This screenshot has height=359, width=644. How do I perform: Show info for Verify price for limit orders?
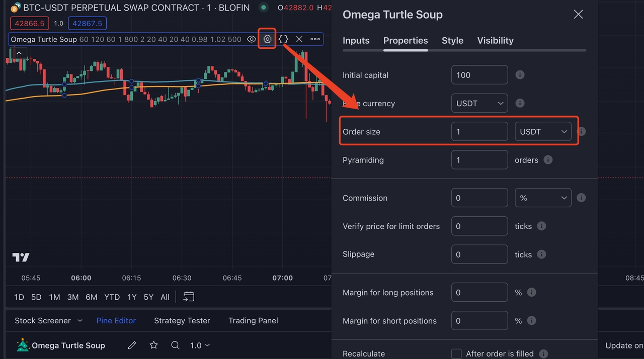[x=541, y=226]
